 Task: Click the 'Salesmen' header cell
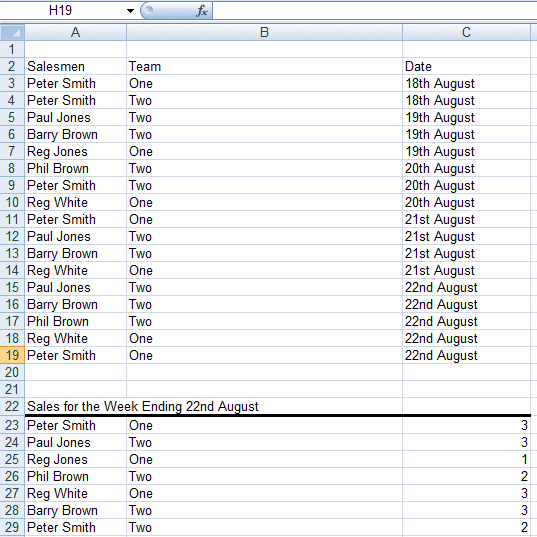click(x=75, y=66)
